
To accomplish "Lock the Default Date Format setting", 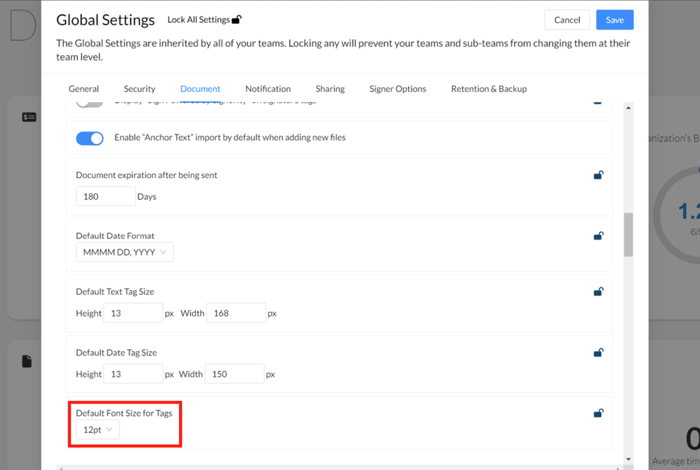I will click(598, 236).
